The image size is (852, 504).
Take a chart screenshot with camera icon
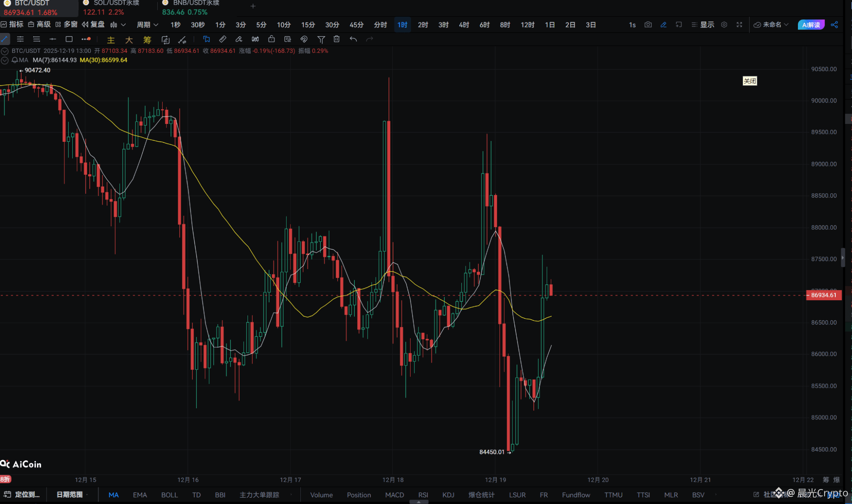648,25
